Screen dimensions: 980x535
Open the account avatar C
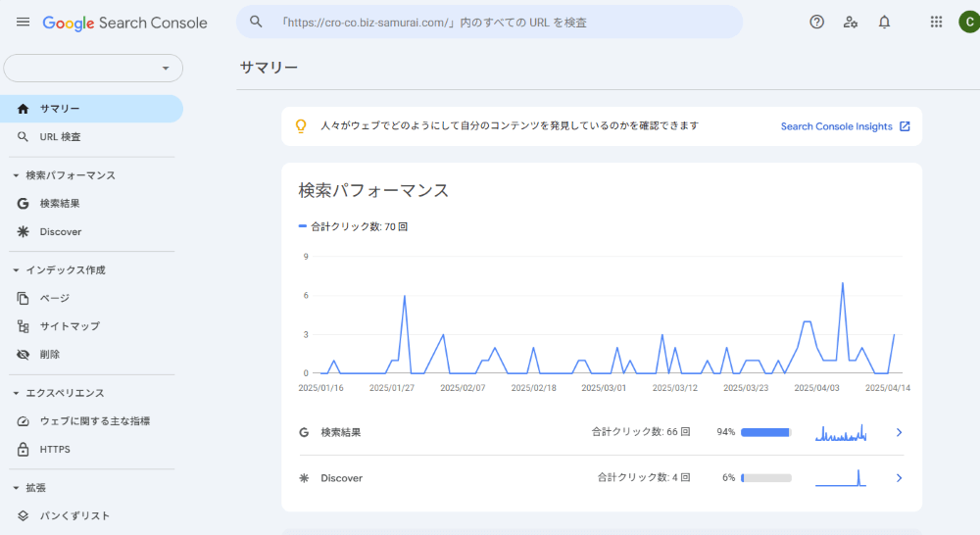pos(969,22)
